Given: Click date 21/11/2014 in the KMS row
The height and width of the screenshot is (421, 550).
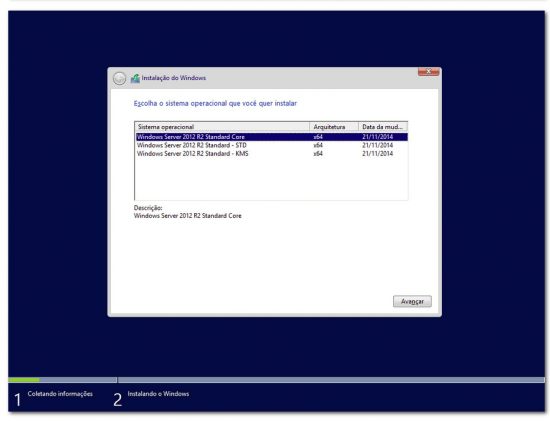Looking at the screenshot, I should [x=377, y=154].
